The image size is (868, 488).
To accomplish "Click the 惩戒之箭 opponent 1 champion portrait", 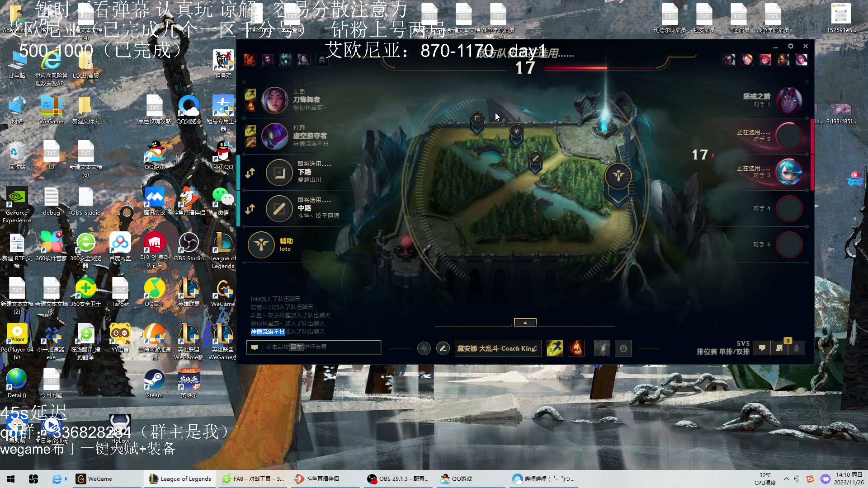I will point(789,100).
